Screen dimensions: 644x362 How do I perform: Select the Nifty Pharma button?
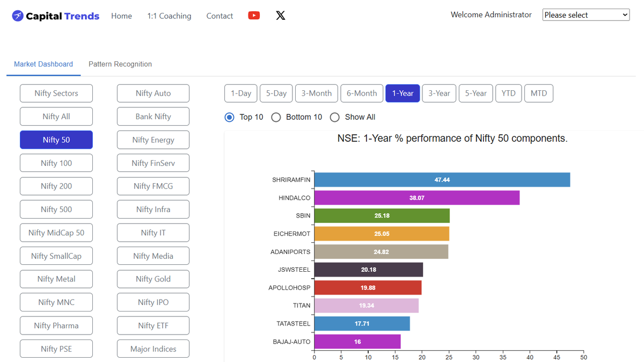(56, 325)
